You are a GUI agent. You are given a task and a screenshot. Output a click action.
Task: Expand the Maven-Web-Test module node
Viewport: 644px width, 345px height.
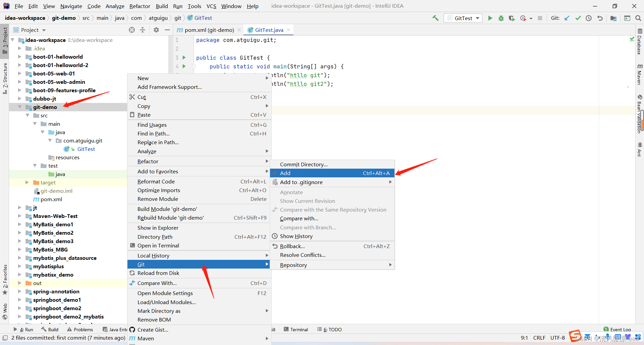20,216
